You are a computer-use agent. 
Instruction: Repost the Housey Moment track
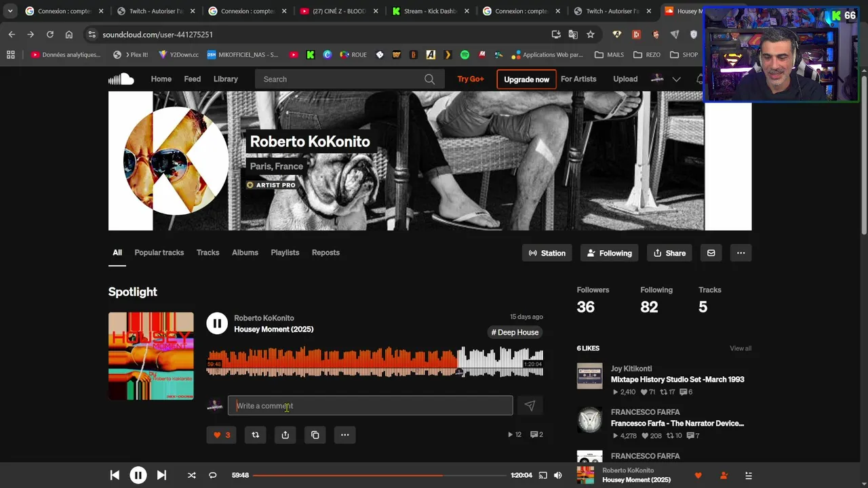pos(255,435)
